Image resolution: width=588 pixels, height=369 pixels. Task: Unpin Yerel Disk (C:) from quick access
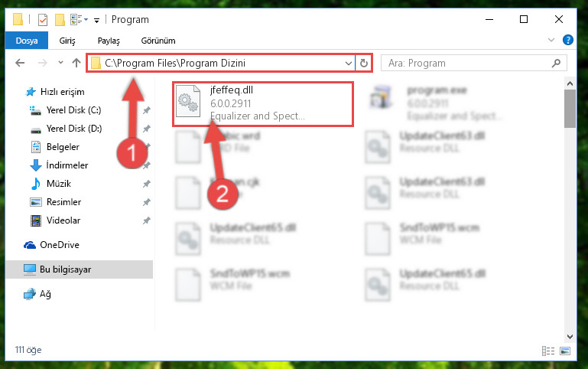point(146,110)
